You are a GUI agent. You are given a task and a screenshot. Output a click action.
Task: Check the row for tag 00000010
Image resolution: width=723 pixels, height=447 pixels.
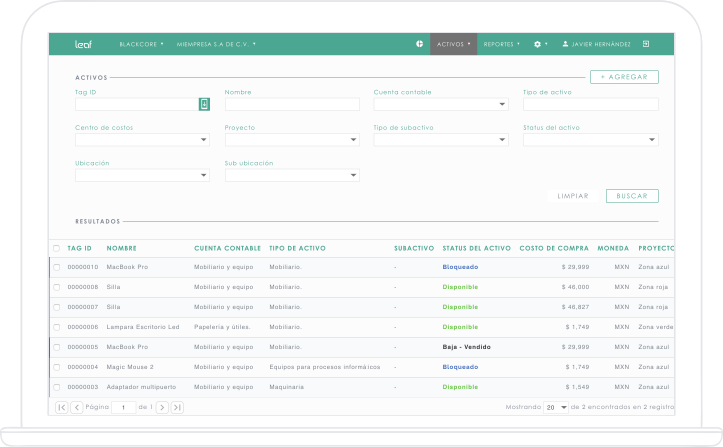[x=57, y=267]
